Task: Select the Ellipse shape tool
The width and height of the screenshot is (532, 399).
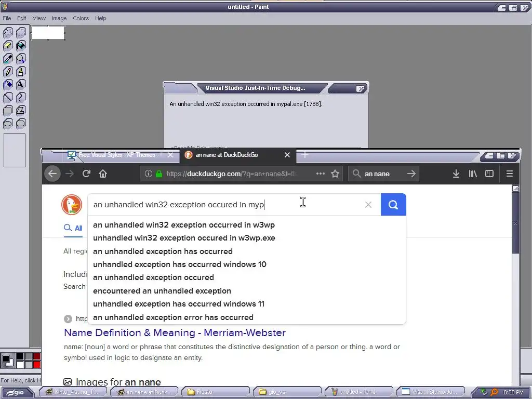Action: coord(8,123)
